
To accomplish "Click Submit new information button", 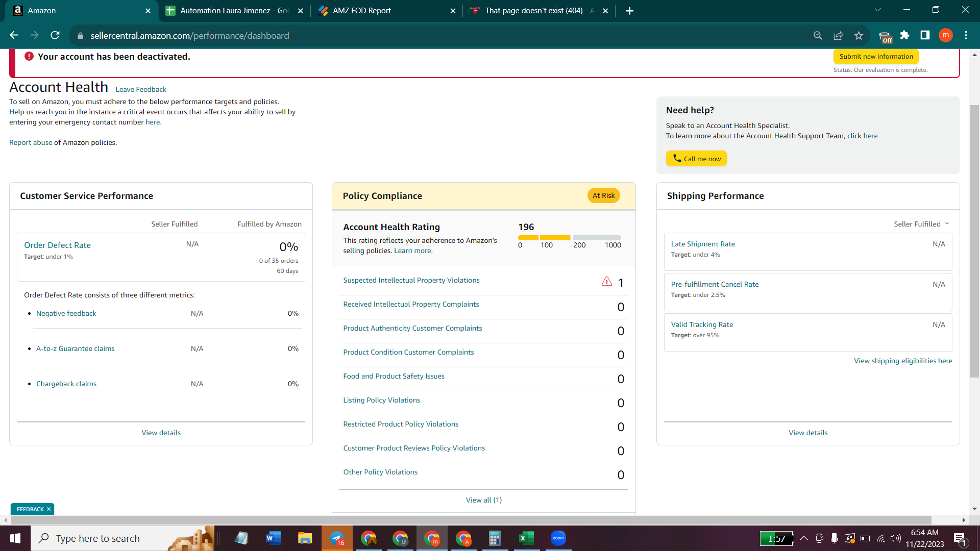I will 876,57.
